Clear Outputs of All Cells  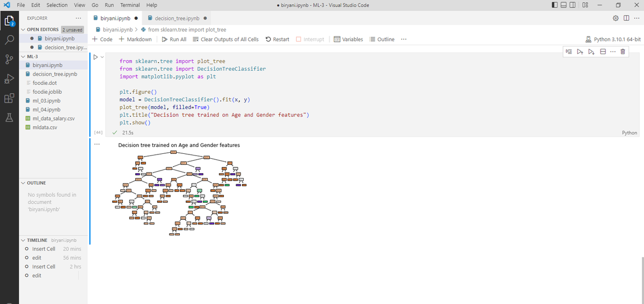click(x=225, y=39)
